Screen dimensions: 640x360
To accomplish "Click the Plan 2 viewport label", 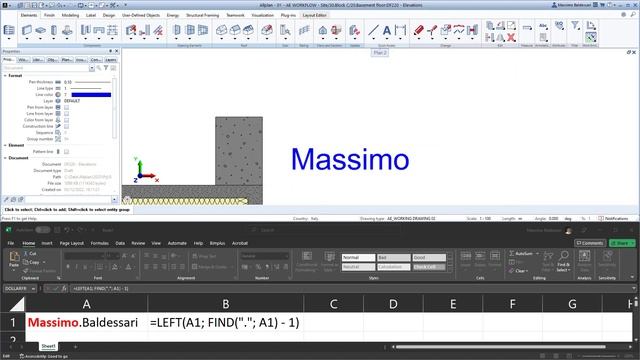I will (x=380, y=53).
